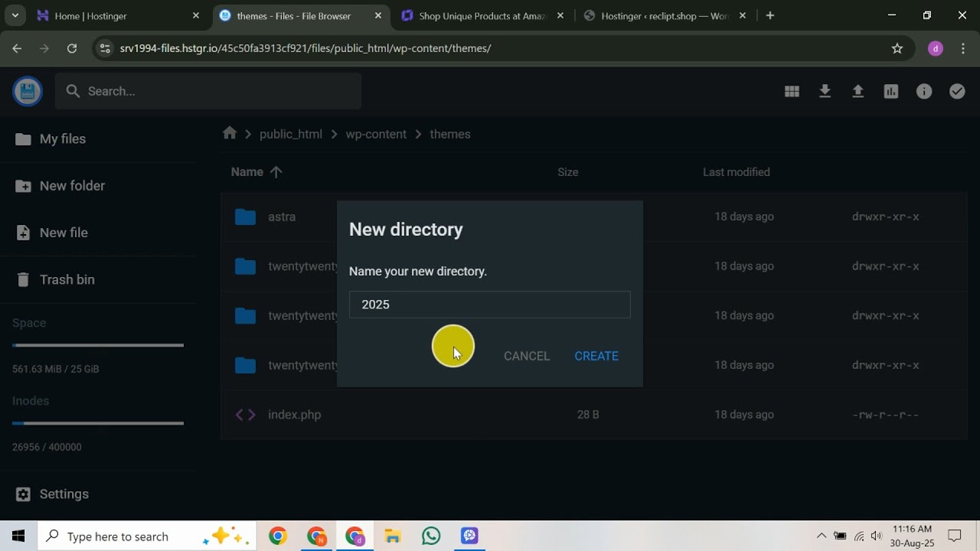
Task: Click the index.php code file icon
Action: [x=245, y=415]
